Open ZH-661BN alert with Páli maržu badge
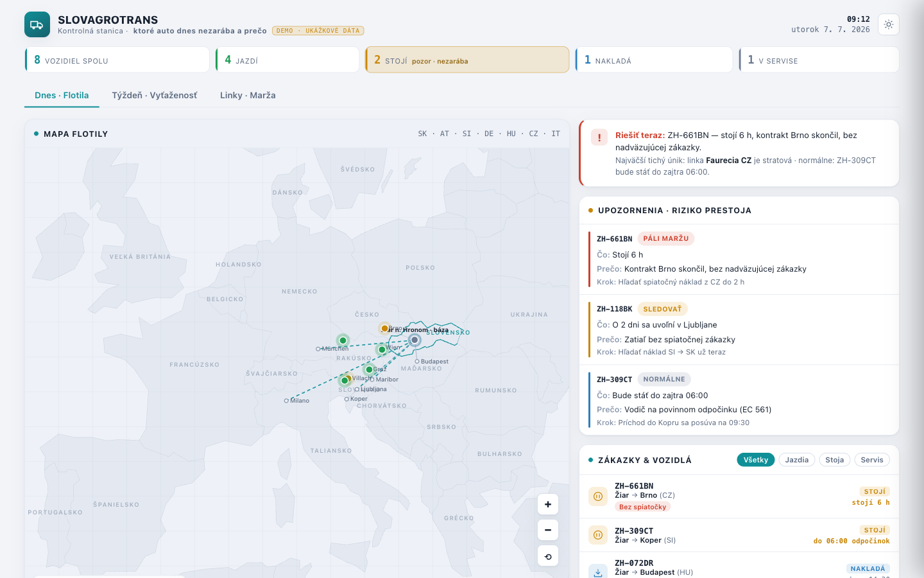This screenshot has width=924, height=578. 739,259
